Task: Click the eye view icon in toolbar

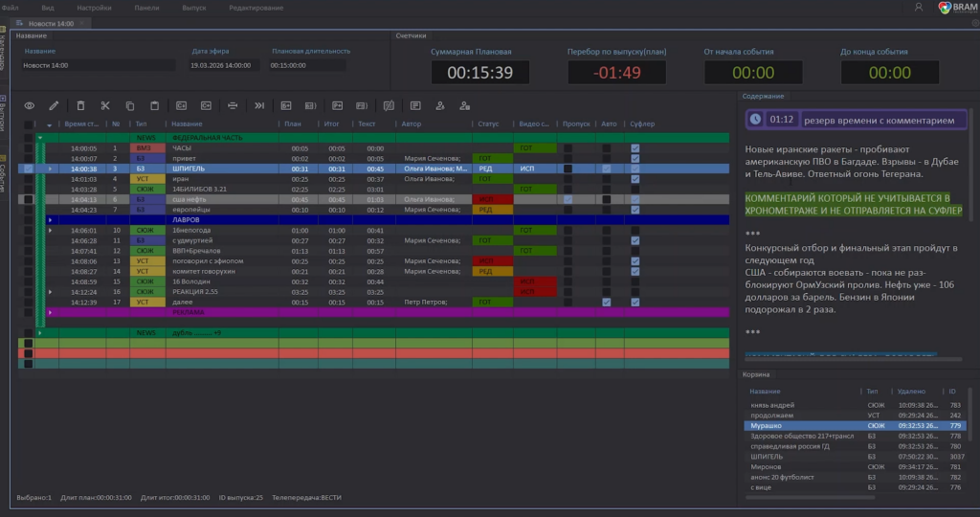Action: pos(30,105)
